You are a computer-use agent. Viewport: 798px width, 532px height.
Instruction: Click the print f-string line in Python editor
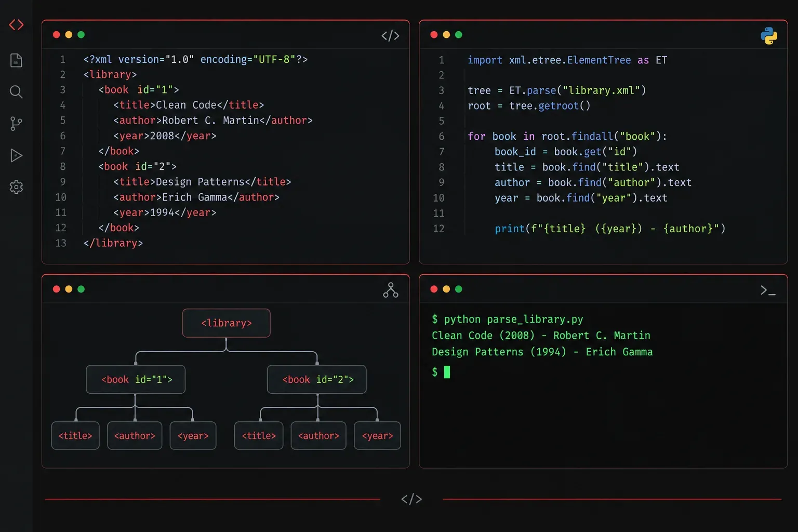[x=610, y=229]
